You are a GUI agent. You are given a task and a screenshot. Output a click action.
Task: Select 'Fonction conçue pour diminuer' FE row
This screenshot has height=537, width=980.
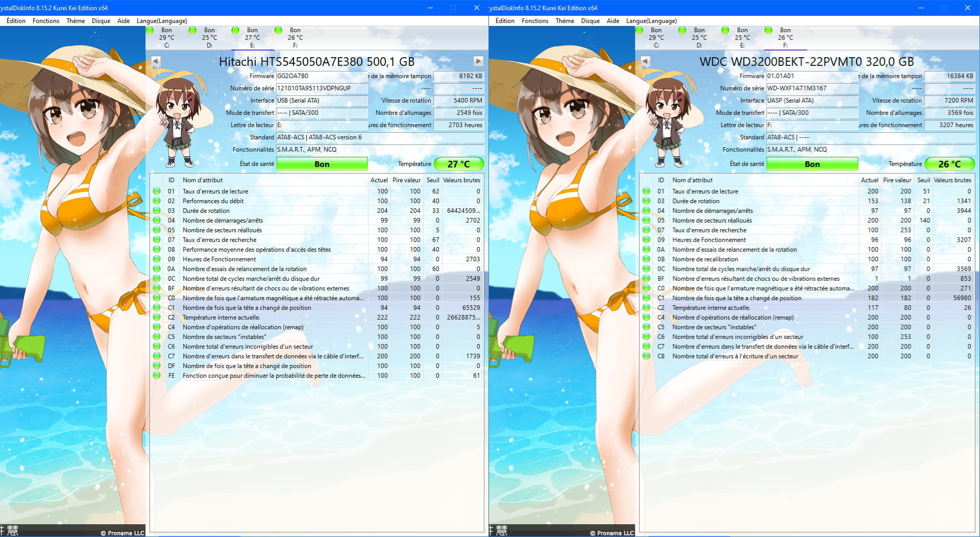(x=316, y=376)
